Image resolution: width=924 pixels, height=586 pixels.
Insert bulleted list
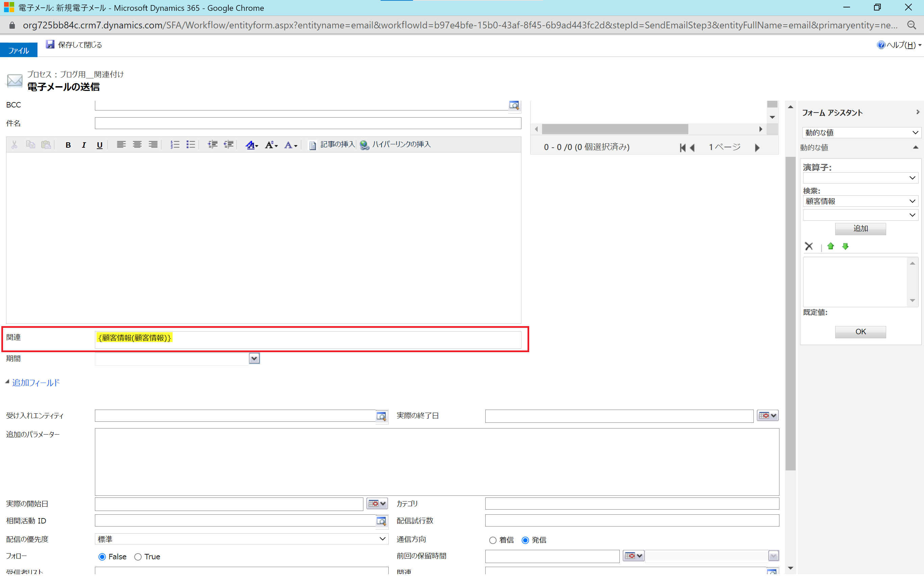click(191, 145)
